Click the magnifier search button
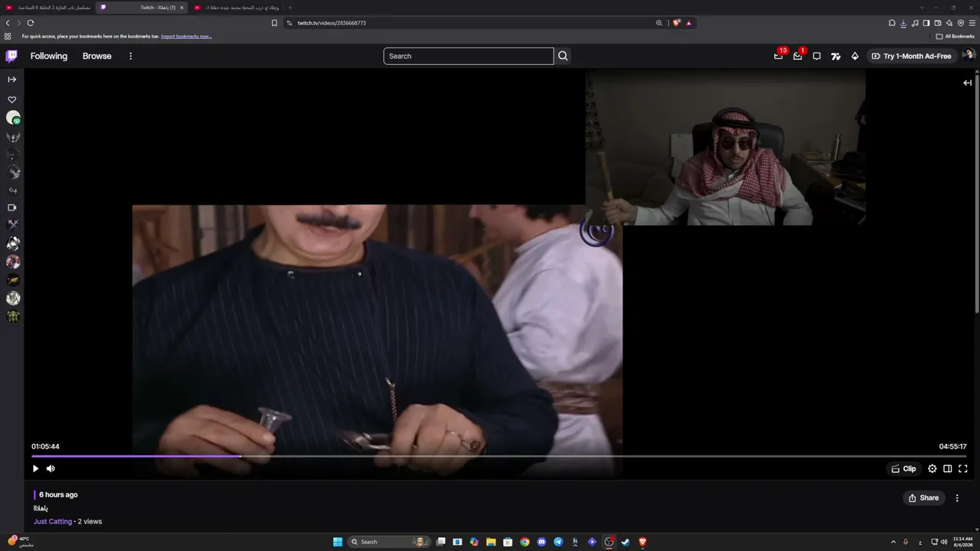This screenshot has height=551, width=980. (563, 56)
